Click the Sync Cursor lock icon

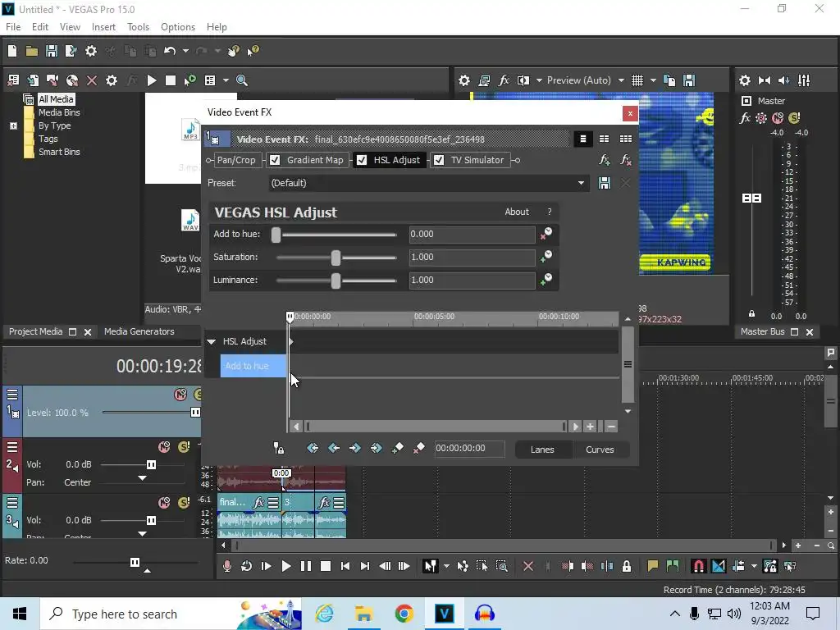tap(279, 448)
